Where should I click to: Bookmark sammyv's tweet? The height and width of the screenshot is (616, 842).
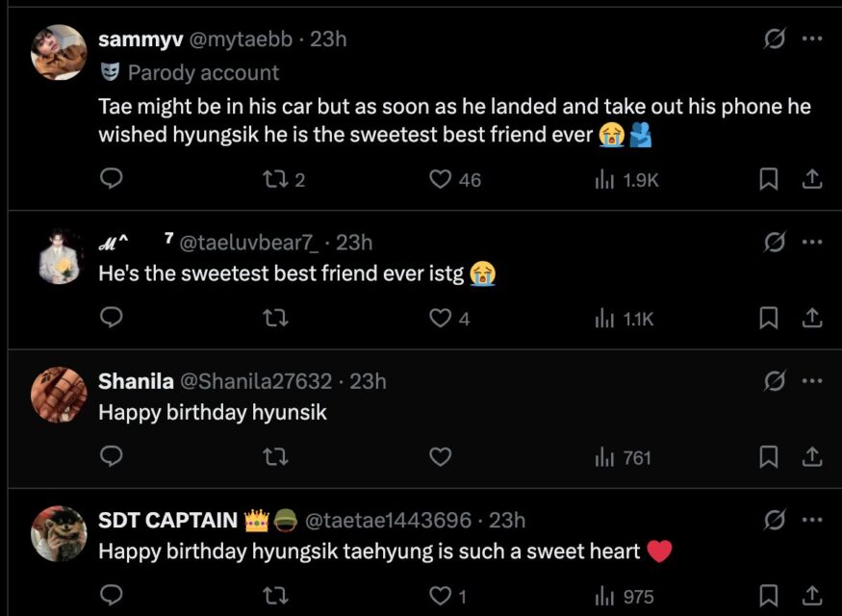[x=769, y=179]
